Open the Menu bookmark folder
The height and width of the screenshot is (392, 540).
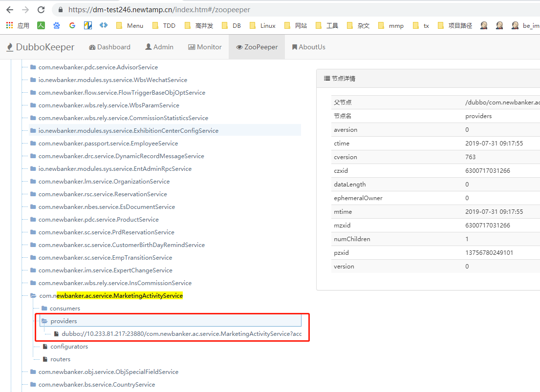(x=130, y=25)
